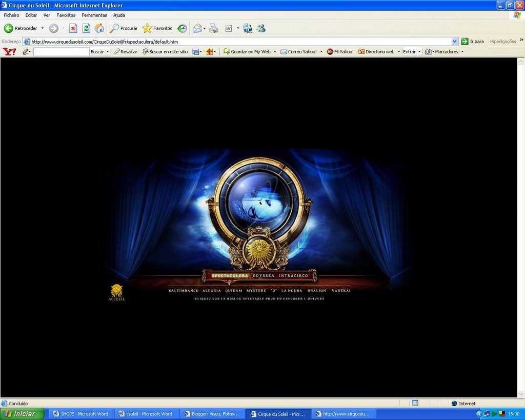Expand the Mail icon dropdown arrow

[x=205, y=29]
